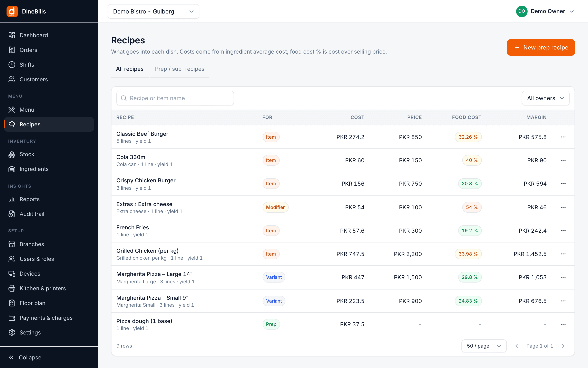588x368 pixels.
Task: Click the Shifts clock icon
Action: (12, 65)
